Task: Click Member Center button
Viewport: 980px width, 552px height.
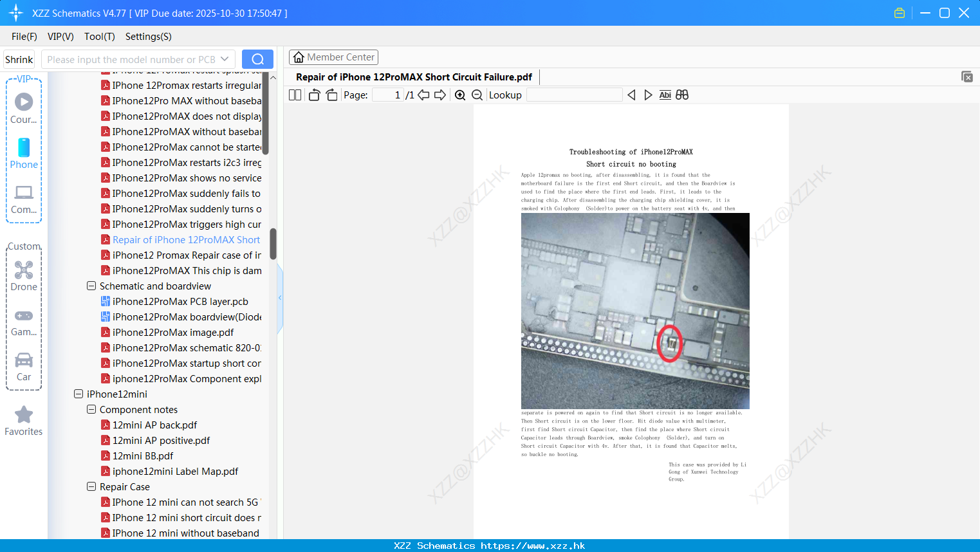Action: click(333, 57)
